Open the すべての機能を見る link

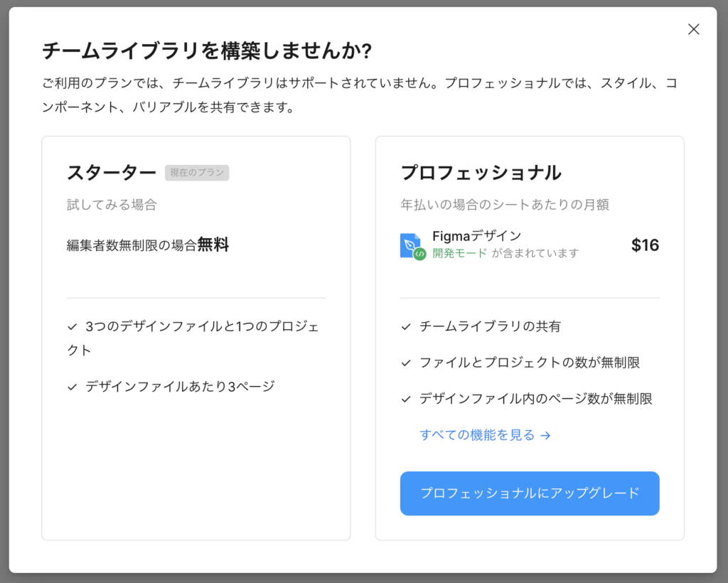477,435
